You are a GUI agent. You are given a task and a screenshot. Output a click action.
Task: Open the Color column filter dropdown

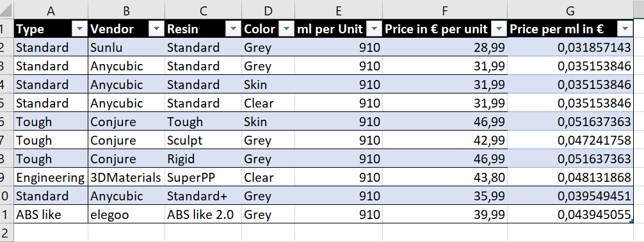tap(286, 29)
